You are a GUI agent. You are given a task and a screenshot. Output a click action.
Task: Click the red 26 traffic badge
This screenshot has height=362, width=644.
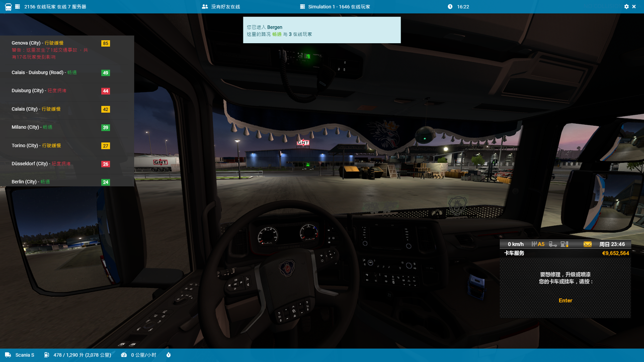pyautogui.click(x=106, y=164)
